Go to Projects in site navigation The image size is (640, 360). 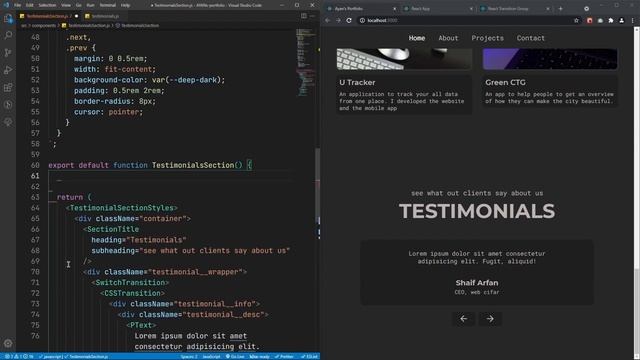click(x=487, y=38)
